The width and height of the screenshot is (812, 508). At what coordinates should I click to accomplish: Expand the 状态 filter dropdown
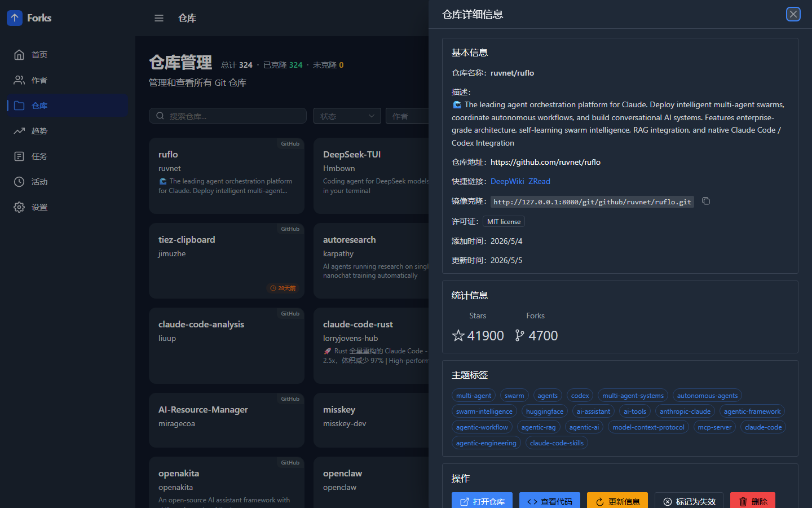click(x=347, y=116)
